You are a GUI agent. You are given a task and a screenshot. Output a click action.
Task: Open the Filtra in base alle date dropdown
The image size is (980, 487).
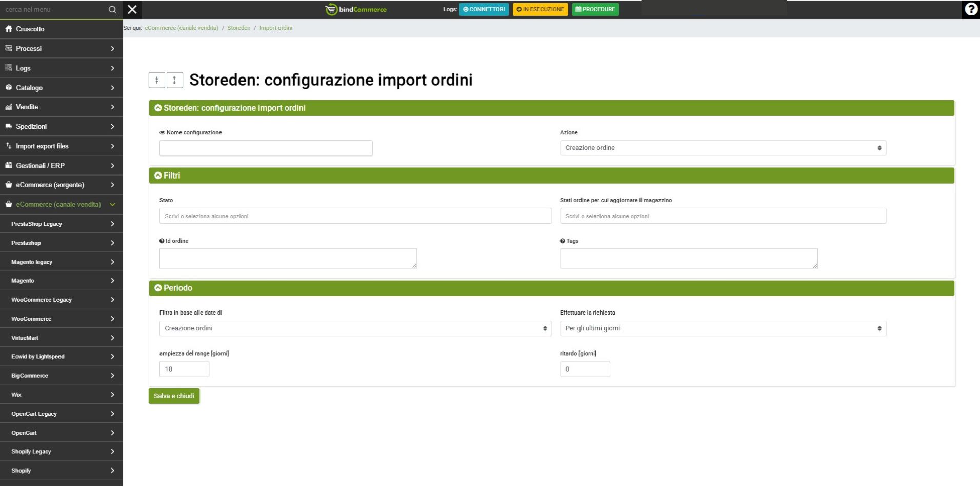pos(355,328)
